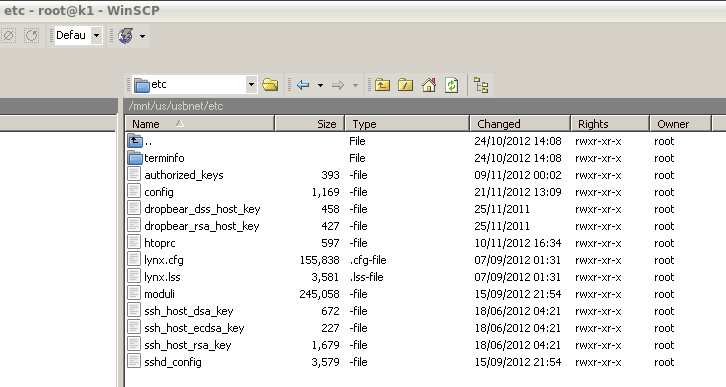Viewport: 726px width, 387px height.
Task: Click rights cell of sshd_config row
Action: pos(598,362)
